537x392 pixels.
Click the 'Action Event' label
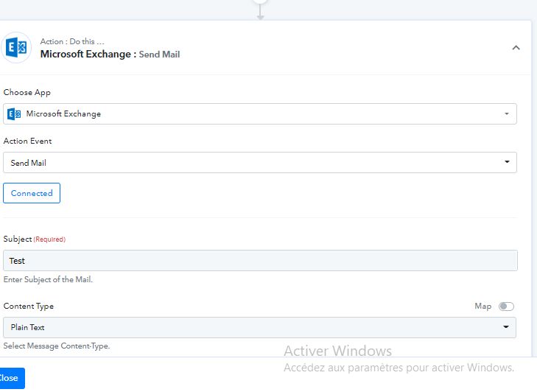[x=27, y=141]
